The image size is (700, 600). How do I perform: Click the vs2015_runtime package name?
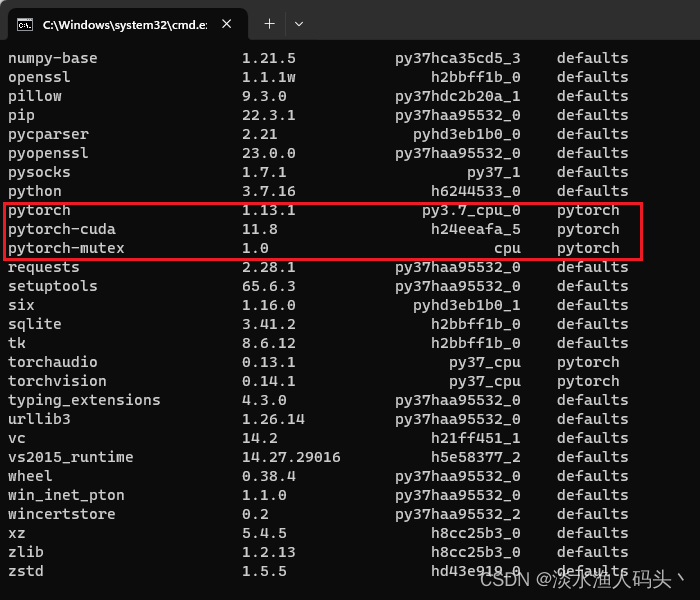[x=71, y=458]
